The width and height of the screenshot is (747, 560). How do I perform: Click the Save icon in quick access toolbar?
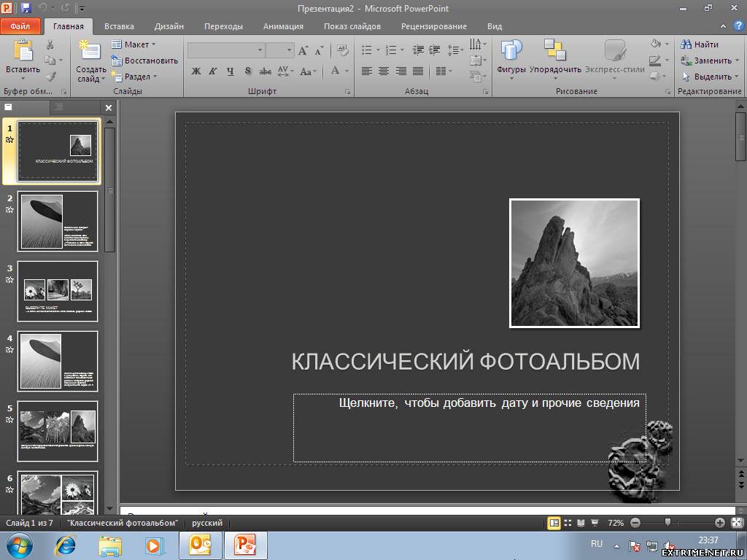(x=26, y=8)
